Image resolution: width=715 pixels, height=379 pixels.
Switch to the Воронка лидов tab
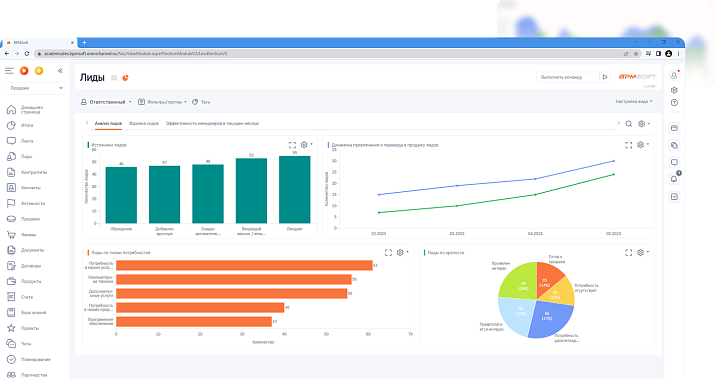pos(144,124)
